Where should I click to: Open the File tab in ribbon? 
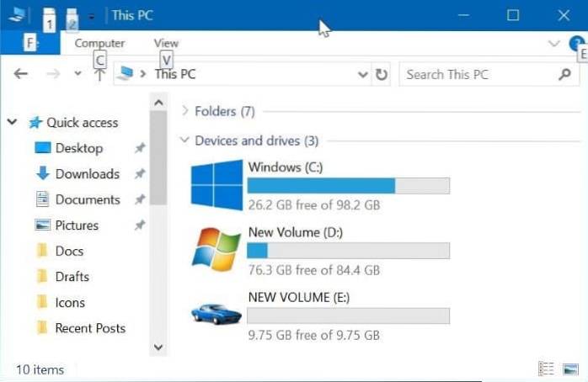30,43
